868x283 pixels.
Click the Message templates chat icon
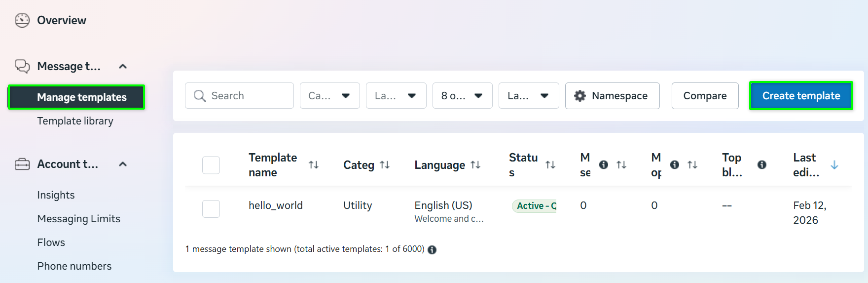tap(22, 66)
